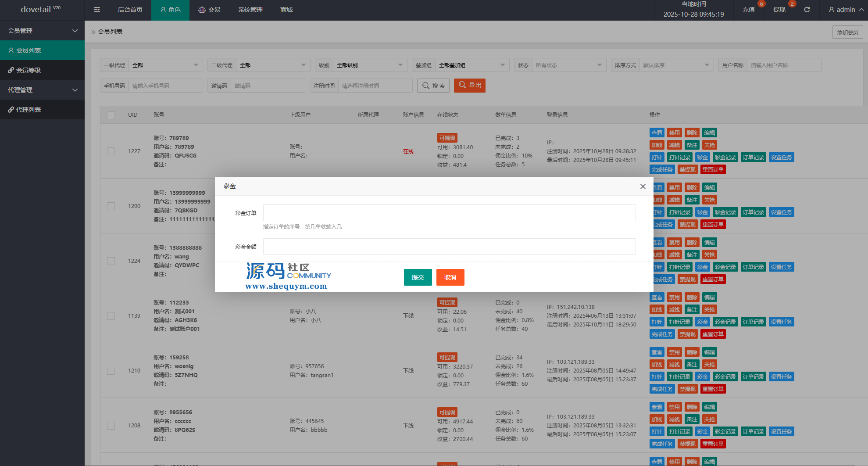The width and height of the screenshot is (868, 466).
Task: Expand the 一级代理 dropdown
Action: 165,65
